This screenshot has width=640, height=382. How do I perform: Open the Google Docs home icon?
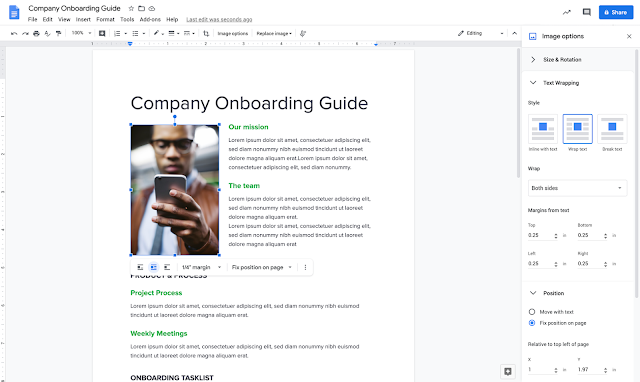[14, 12]
